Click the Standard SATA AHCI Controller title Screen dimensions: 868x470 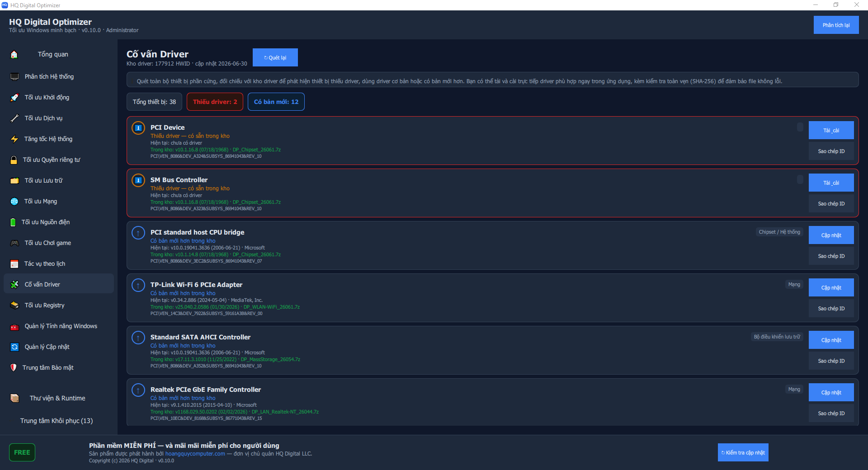(200, 337)
